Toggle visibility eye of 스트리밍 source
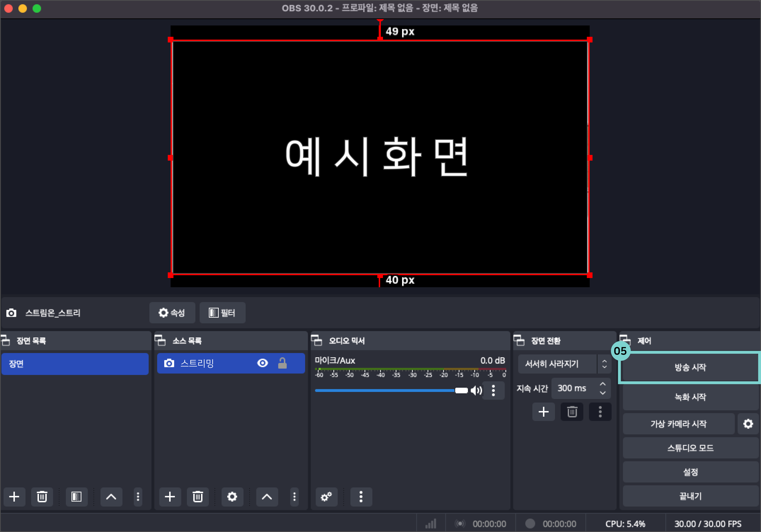Image resolution: width=761 pixels, height=532 pixels. (262, 363)
